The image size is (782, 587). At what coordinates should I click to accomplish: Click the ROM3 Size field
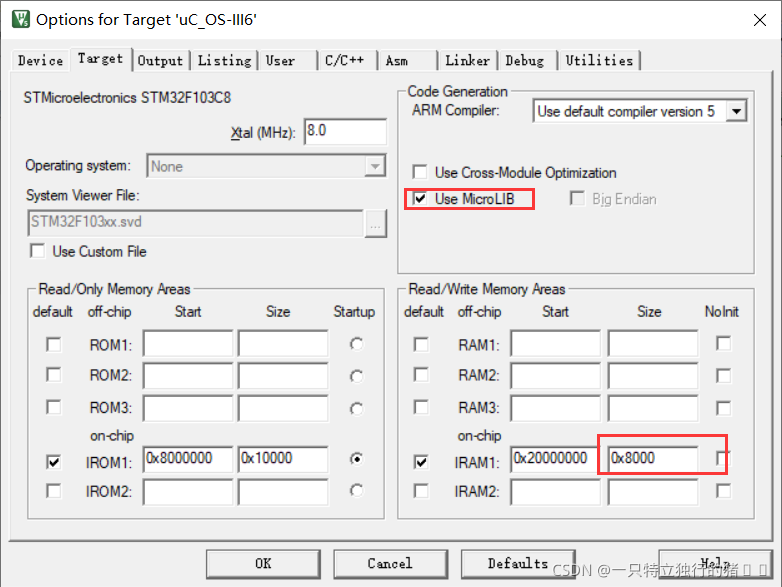283,408
